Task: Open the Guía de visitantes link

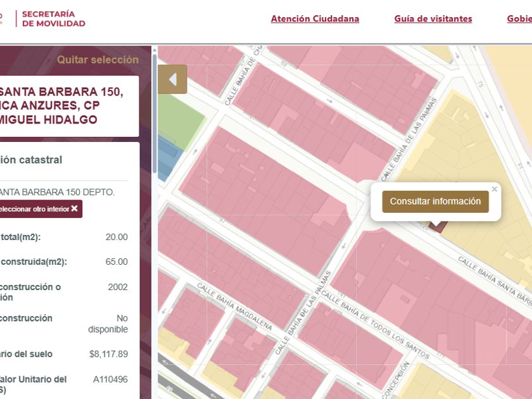Action: [x=433, y=18]
